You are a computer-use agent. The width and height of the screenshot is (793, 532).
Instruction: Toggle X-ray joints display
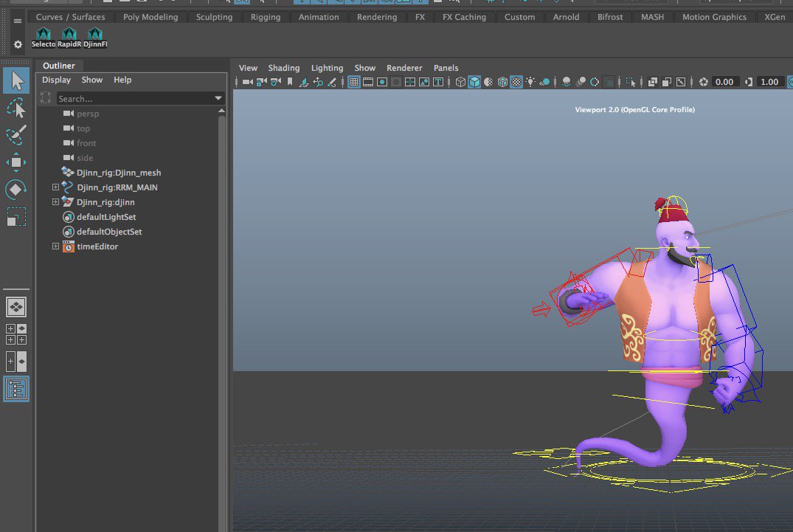(681, 82)
